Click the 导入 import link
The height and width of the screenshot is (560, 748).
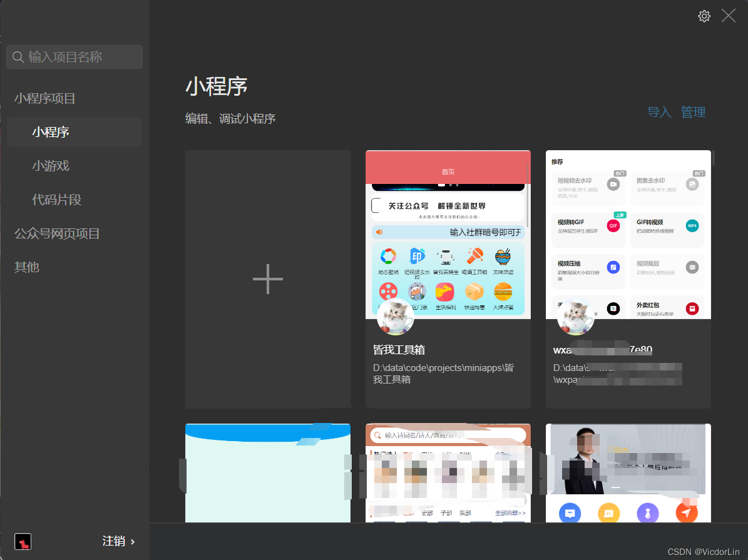click(x=659, y=112)
